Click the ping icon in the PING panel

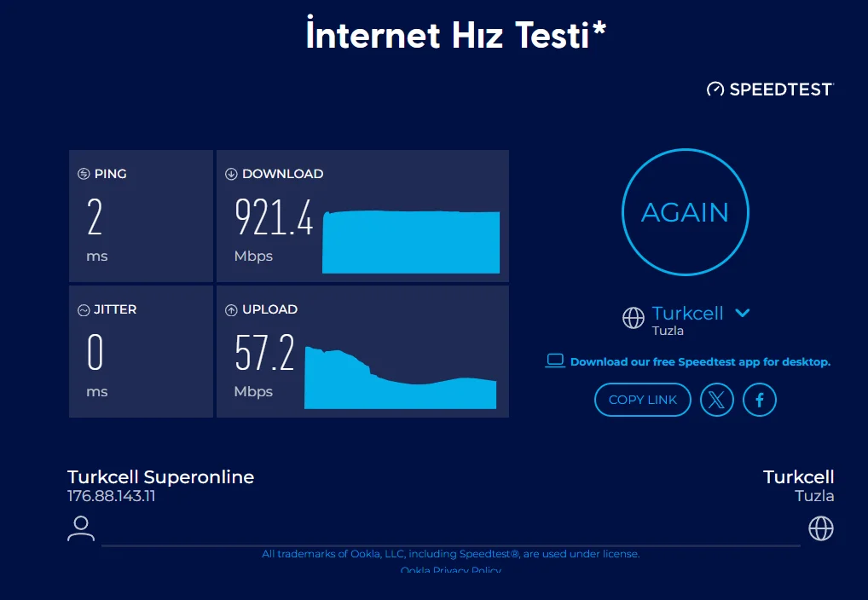point(84,174)
